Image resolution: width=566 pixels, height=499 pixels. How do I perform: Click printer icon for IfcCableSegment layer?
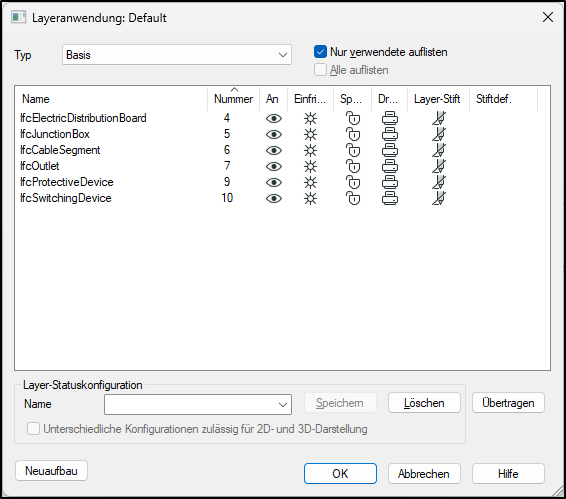tap(390, 150)
